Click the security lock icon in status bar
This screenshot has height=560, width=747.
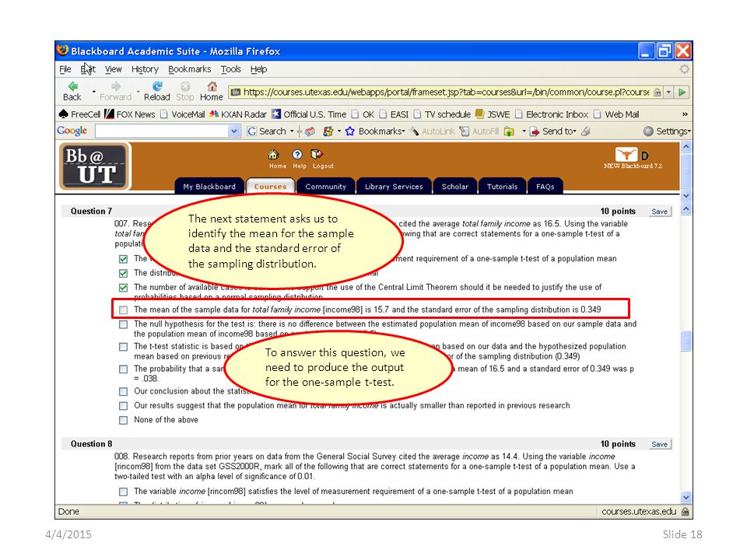pyautogui.click(x=685, y=512)
